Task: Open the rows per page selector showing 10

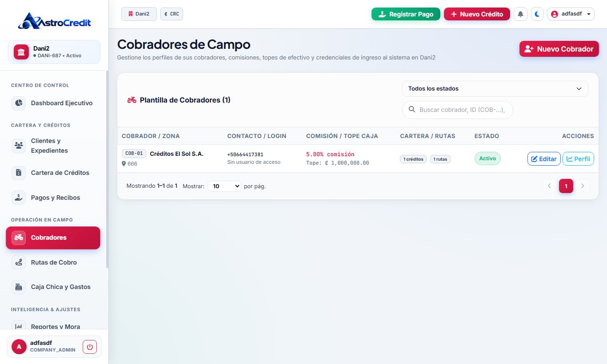Action: point(224,186)
